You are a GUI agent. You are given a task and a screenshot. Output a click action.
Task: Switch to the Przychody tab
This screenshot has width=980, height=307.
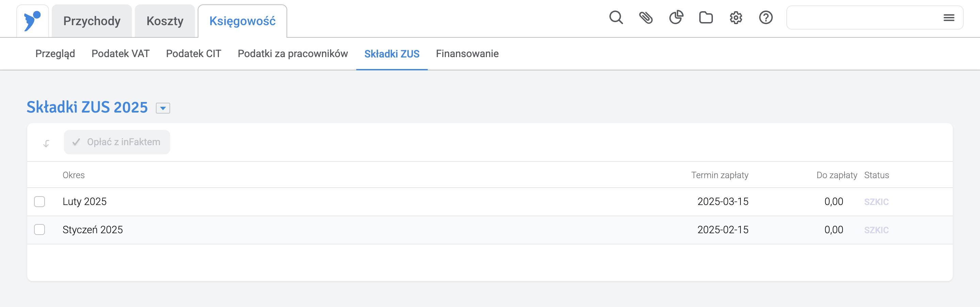coord(92,21)
